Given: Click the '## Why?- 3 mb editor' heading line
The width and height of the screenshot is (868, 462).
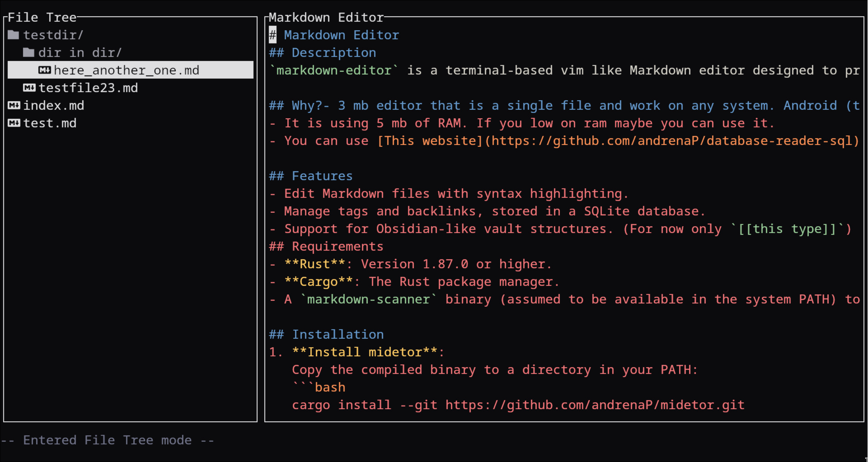Looking at the screenshot, I should click(564, 105).
